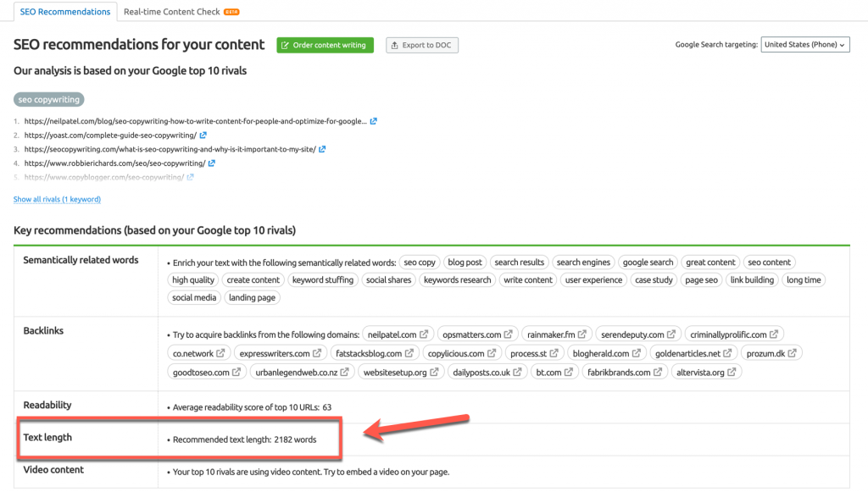Switch to Real-time Content Check tab

181,12
